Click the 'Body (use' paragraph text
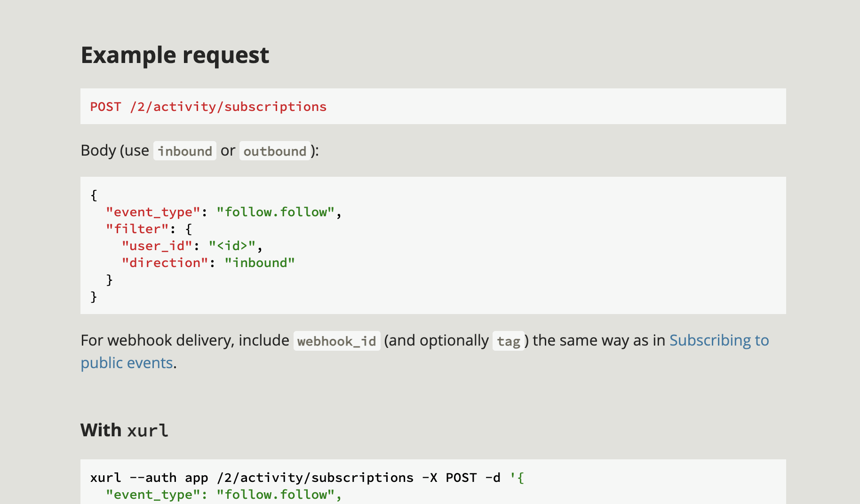 click(115, 150)
